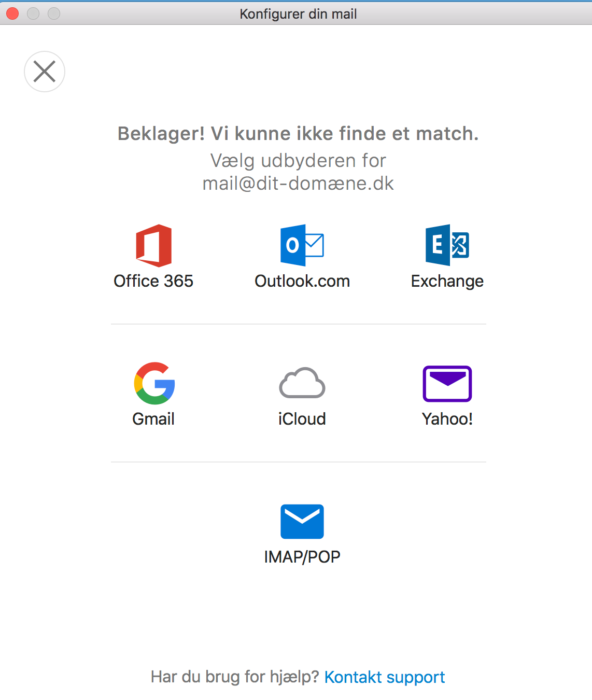Click the "Exchange" provider label
The height and width of the screenshot is (700, 592).
447,281
